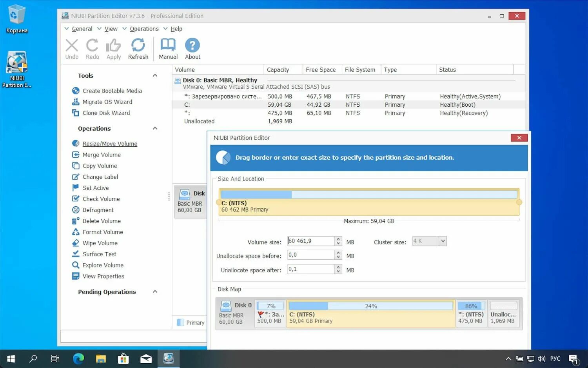Open the Recycle Bin desktop icon
The height and width of the screenshot is (368, 588).
coord(16,19)
